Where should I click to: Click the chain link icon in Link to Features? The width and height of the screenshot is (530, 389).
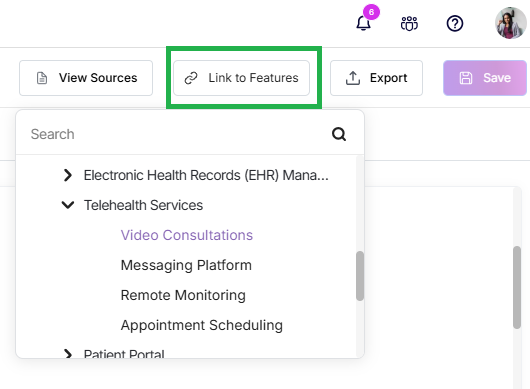191,78
